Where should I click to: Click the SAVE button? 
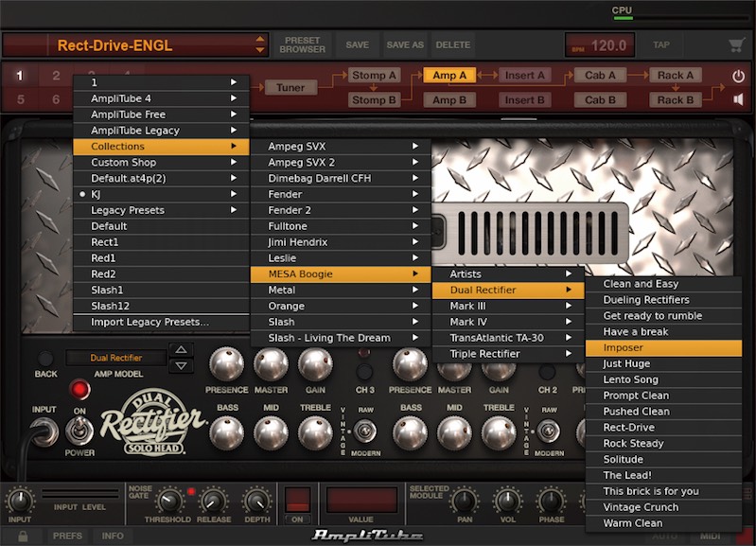[x=357, y=44]
